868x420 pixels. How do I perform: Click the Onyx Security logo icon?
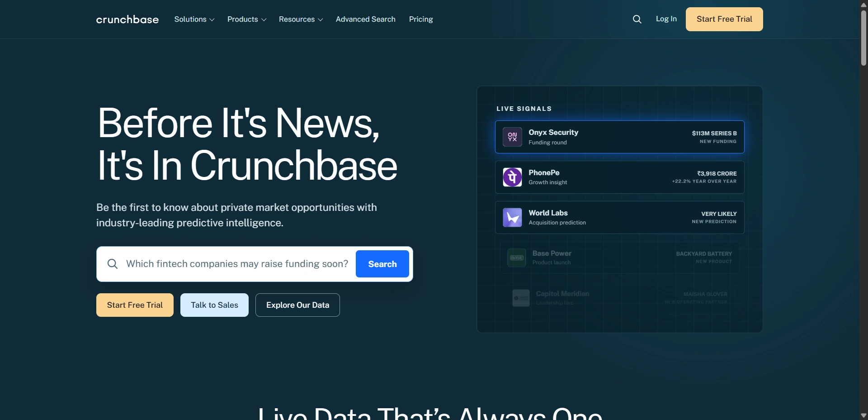click(x=512, y=137)
